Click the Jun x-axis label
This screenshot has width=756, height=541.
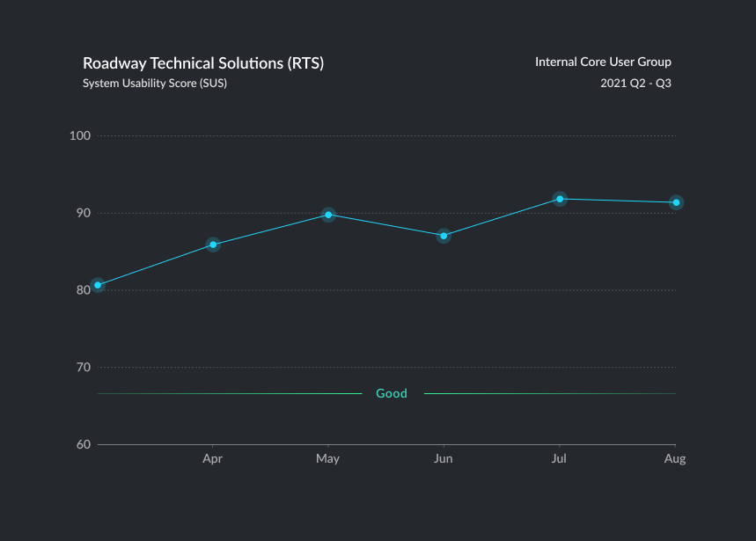click(444, 459)
